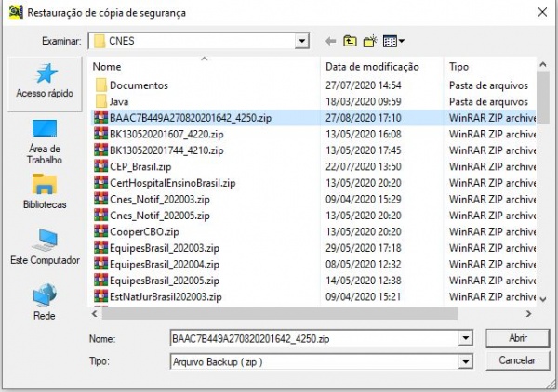The height and width of the screenshot is (392, 558).
Task: Open Área de Trabalho shortcut
Action: 45,142
